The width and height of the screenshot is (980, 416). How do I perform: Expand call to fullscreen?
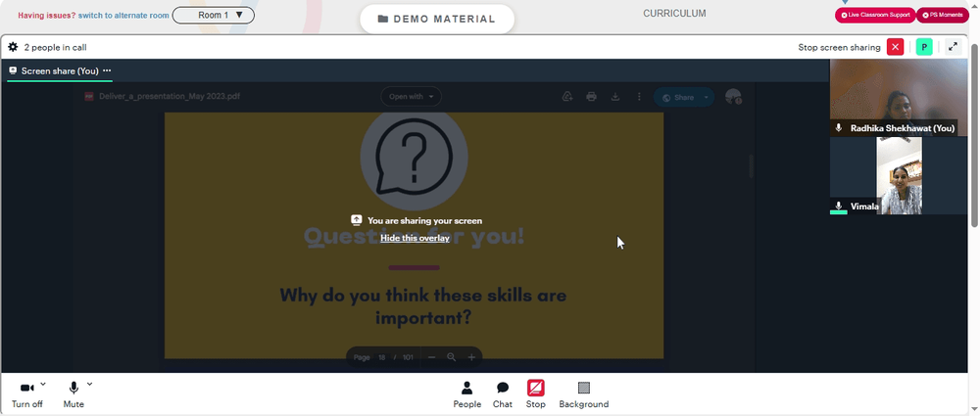click(x=954, y=47)
